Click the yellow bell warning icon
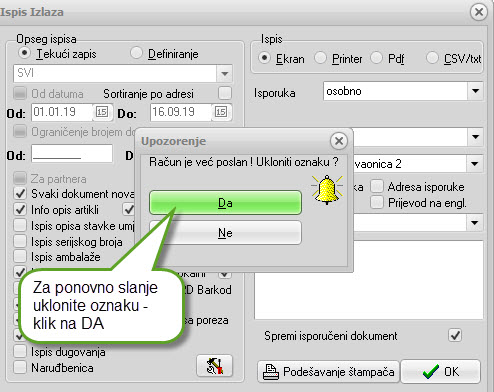 point(327,190)
